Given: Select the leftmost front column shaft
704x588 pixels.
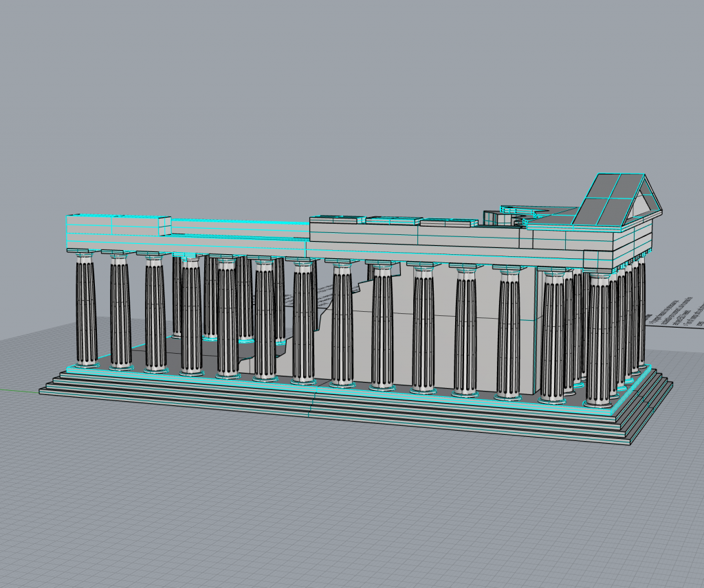Looking at the screenshot, I should (x=85, y=310).
